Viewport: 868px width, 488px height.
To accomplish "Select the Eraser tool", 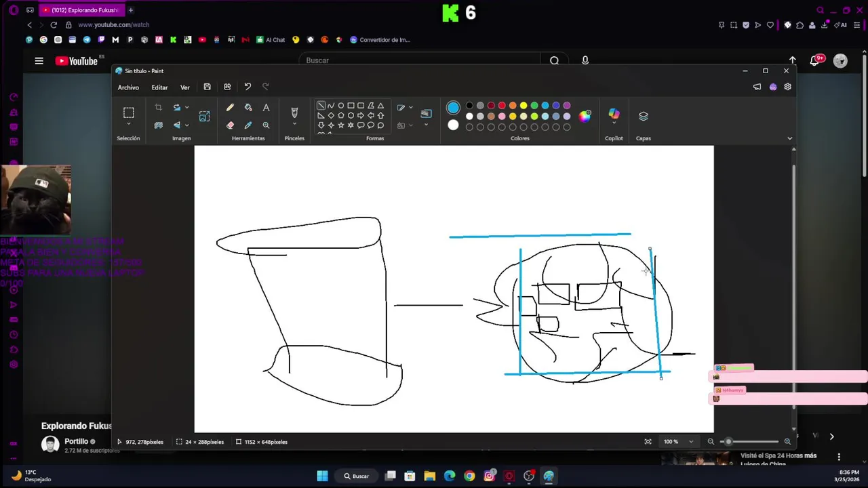I will (x=230, y=125).
